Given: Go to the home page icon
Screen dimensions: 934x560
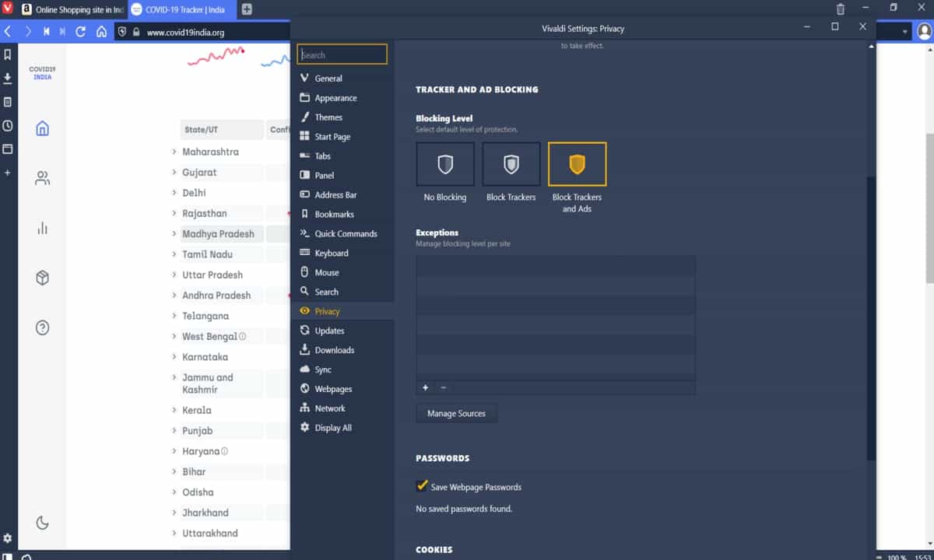Looking at the screenshot, I should pyautogui.click(x=101, y=32).
